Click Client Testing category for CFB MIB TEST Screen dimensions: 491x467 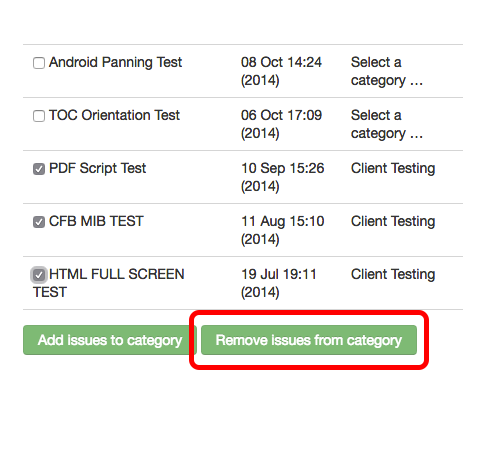tap(393, 221)
